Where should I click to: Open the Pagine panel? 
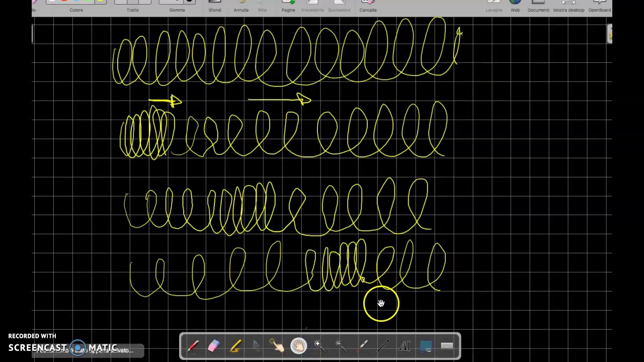(x=288, y=7)
